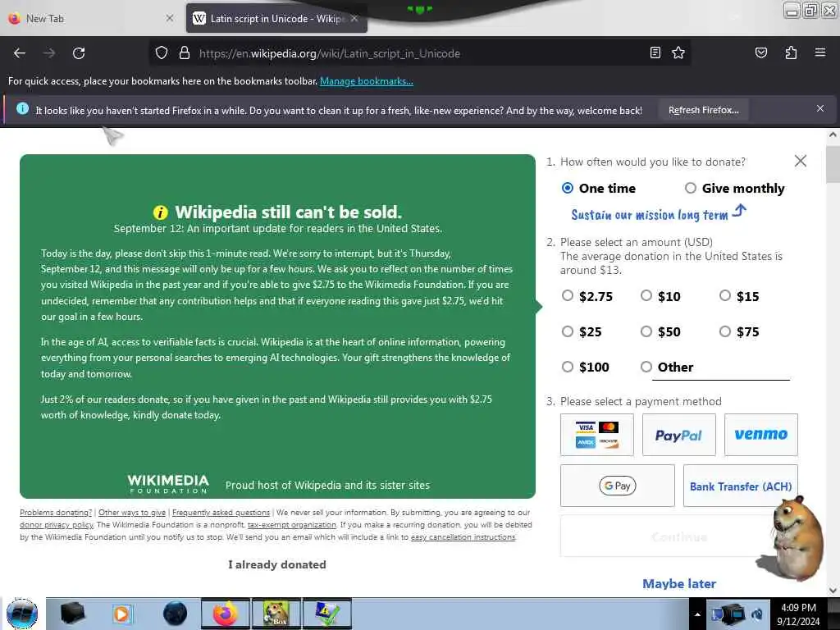840x630 pixels.
Task: Click the volume speaker tray icon
Action: [x=757, y=615]
